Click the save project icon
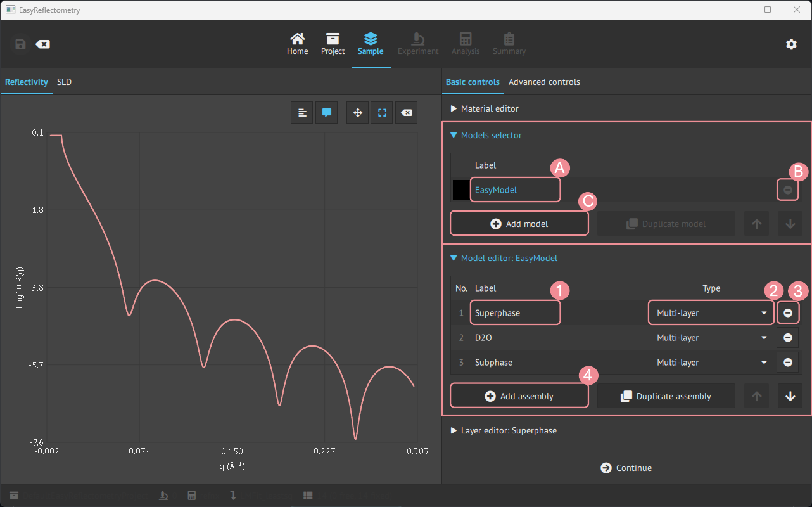 (20, 44)
